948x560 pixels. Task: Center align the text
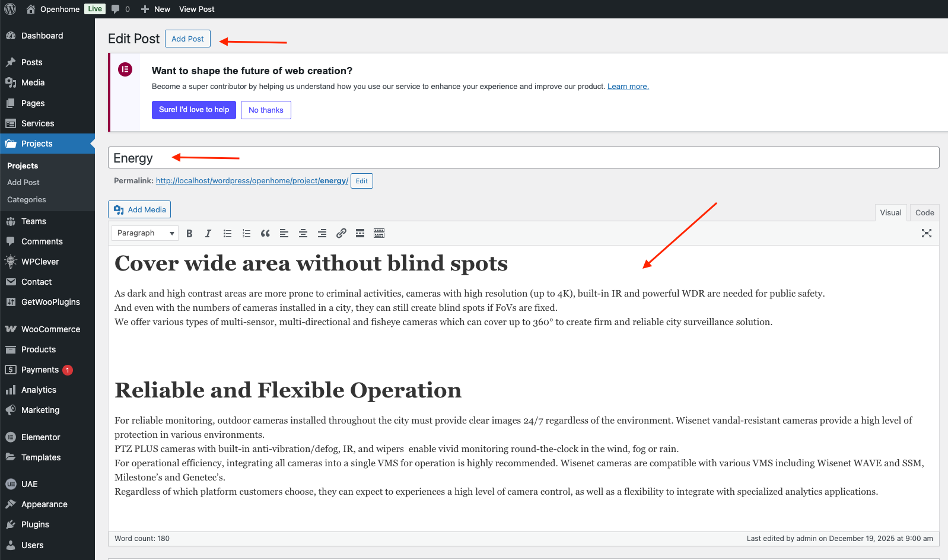303,234
